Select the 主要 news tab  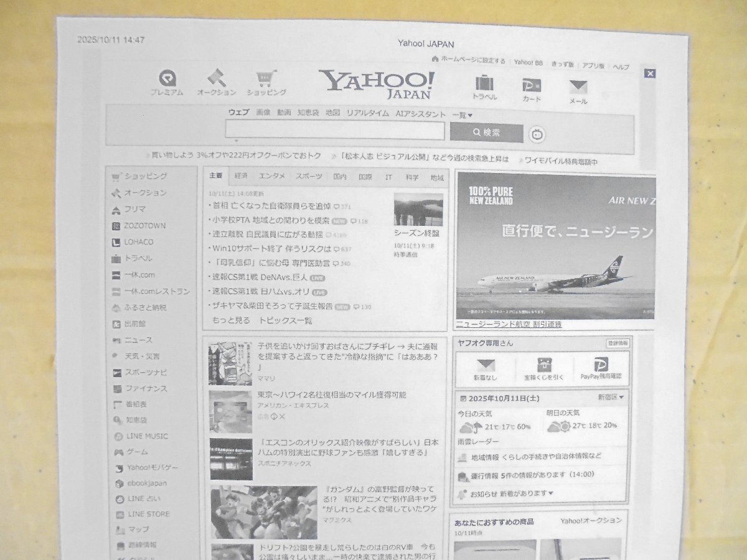215,176
